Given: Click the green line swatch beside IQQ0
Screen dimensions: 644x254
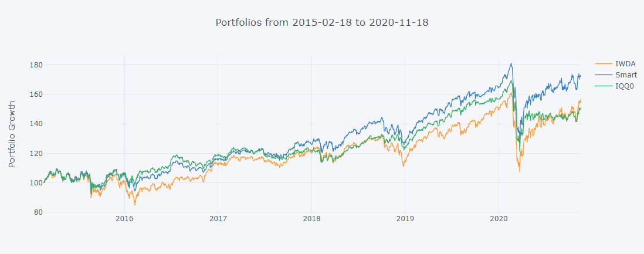Looking at the screenshot, I should coord(603,86).
